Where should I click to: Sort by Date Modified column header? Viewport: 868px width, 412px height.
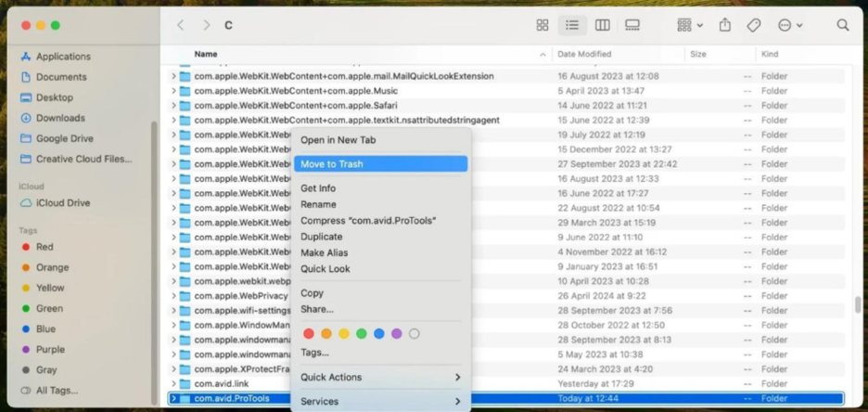pos(584,55)
